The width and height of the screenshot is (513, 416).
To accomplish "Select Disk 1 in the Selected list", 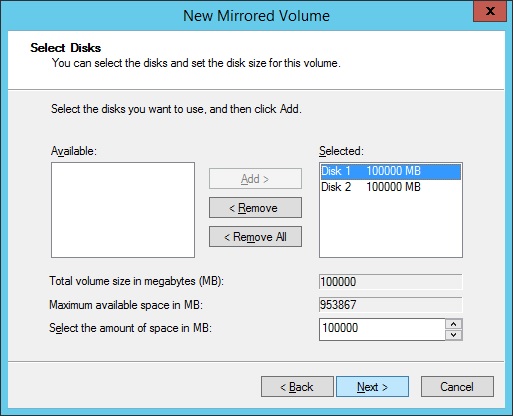I will pyautogui.click(x=390, y=171).
